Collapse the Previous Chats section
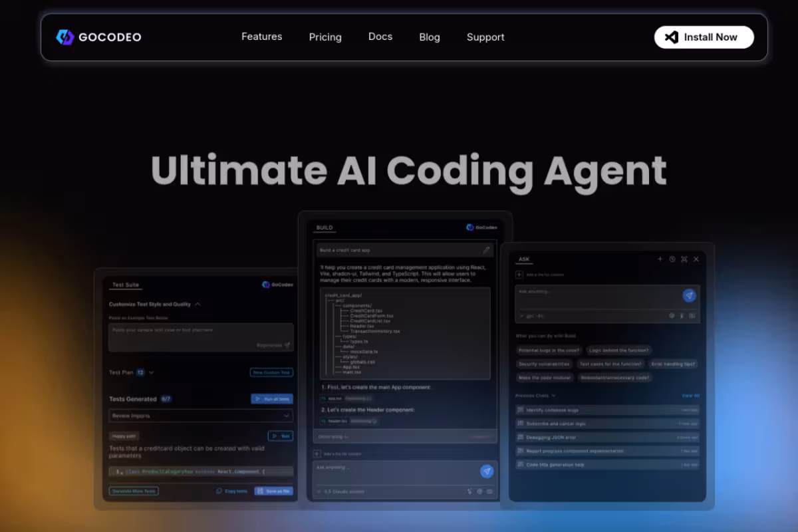Viewport: 798px width, 532px height. click(x=553, y=396)
